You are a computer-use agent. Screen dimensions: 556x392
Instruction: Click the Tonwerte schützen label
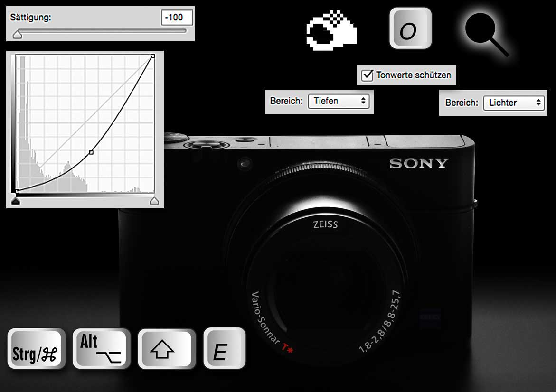click(x=414, y=75)
